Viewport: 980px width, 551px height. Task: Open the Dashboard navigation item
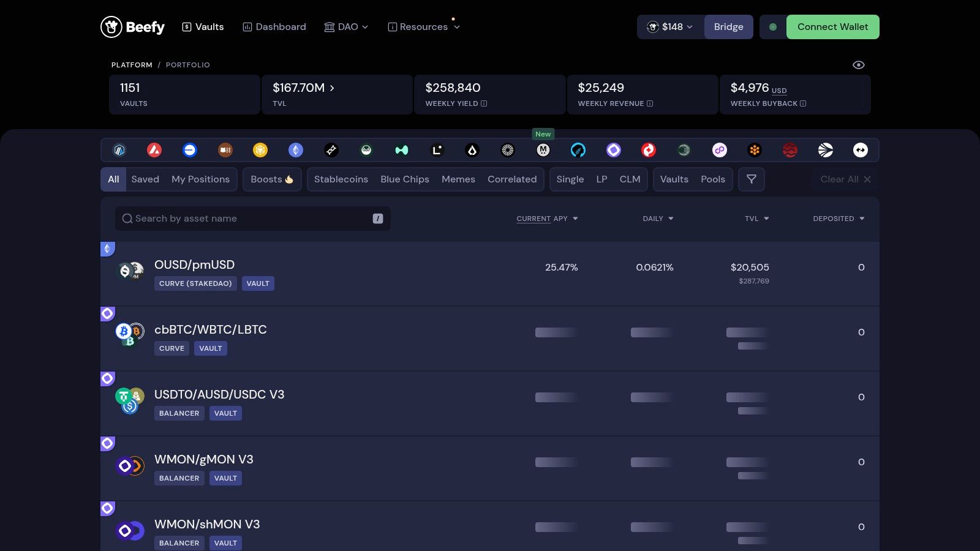pos(274,27)
